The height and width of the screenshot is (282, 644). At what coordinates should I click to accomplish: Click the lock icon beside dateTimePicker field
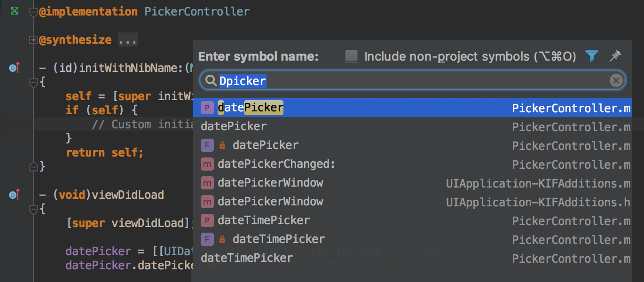222,239
